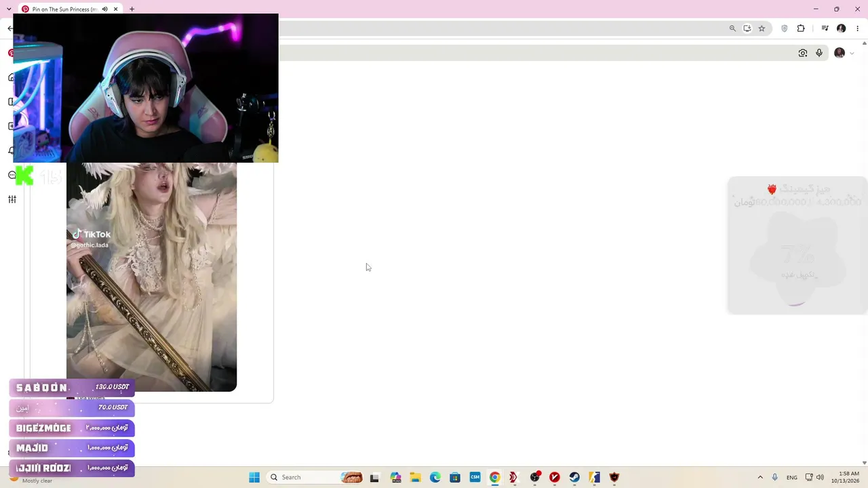Viewport: 868px width, 488px height.
Task: Open the Pinterest sidebar settings sliders icon
Action: coord(12,199)
